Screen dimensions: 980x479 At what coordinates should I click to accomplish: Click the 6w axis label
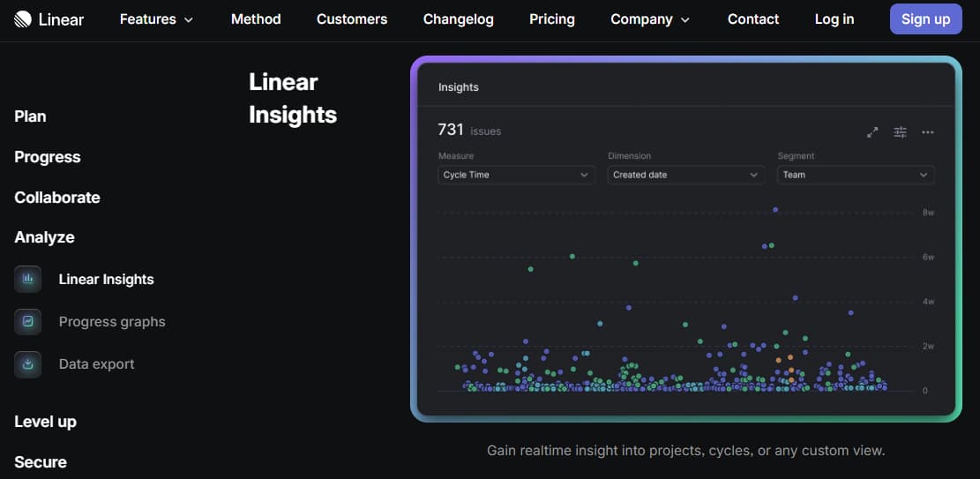point(928,257)
